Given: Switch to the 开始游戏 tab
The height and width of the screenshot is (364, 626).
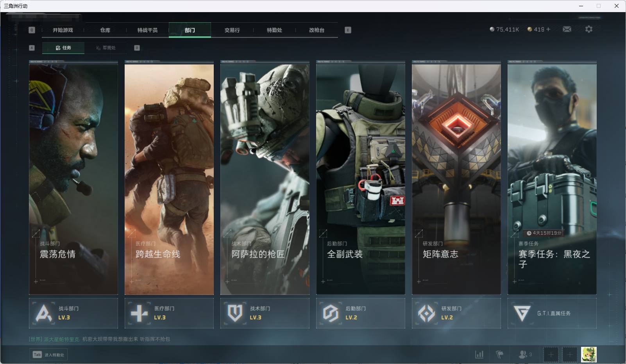Looking at the screenshot, I should pyautogui.click(x=63, y=30).
